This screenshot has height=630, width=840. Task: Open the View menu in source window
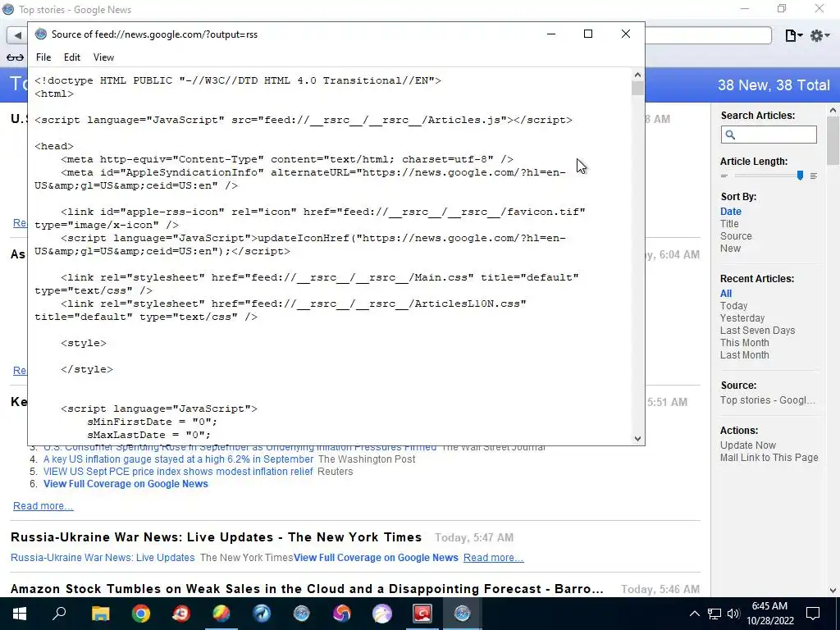tap(103, 57)
